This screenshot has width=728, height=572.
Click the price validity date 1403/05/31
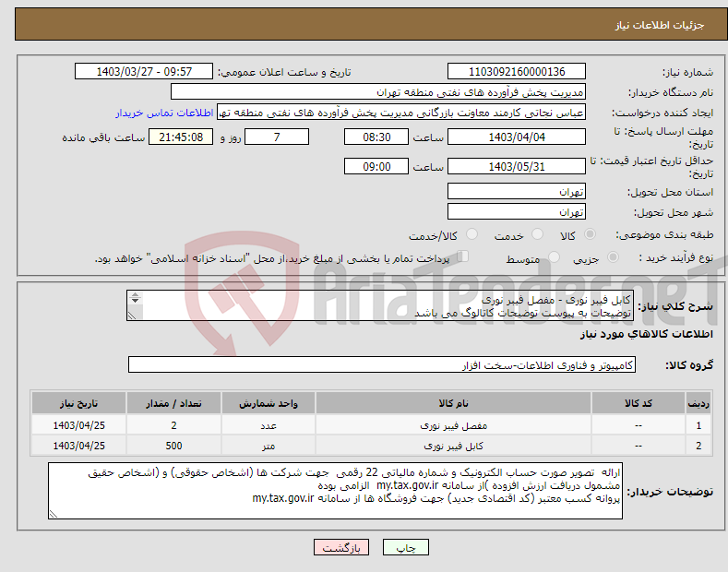[517, 166]
